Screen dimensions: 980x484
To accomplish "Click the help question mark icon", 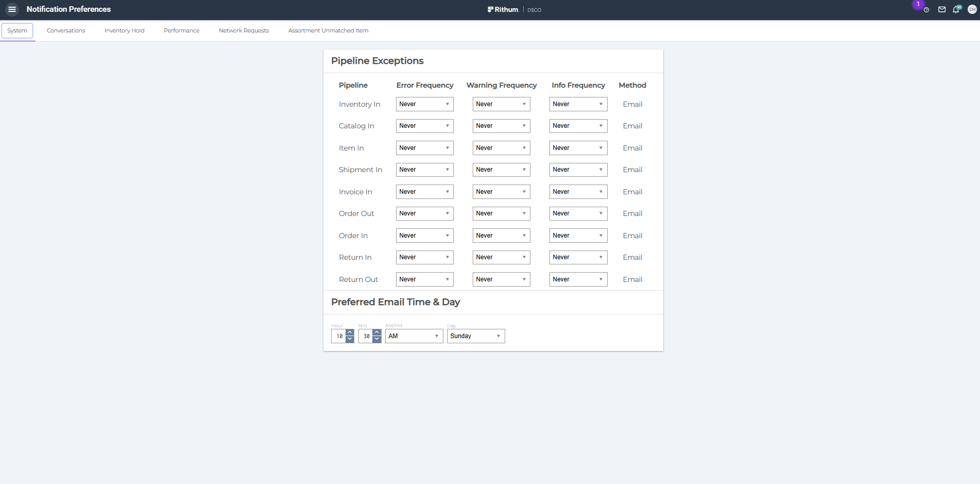I will pos(926,10).
